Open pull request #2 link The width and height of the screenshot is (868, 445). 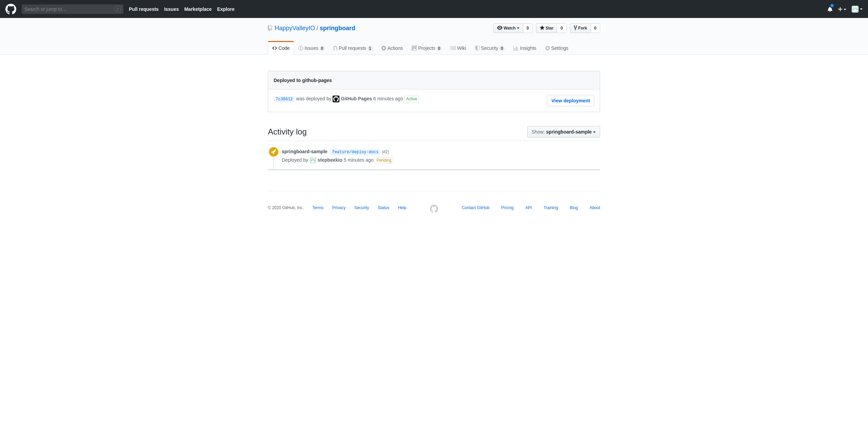pos(385,152)
